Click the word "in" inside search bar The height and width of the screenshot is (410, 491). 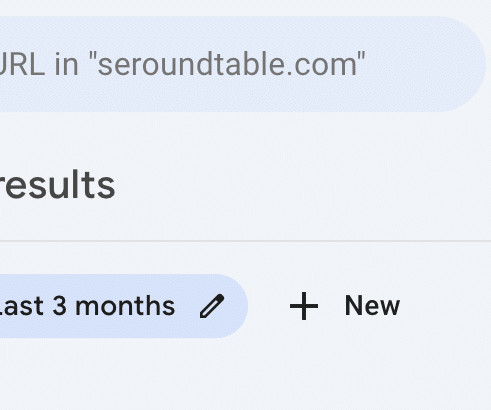click(67, 64)
